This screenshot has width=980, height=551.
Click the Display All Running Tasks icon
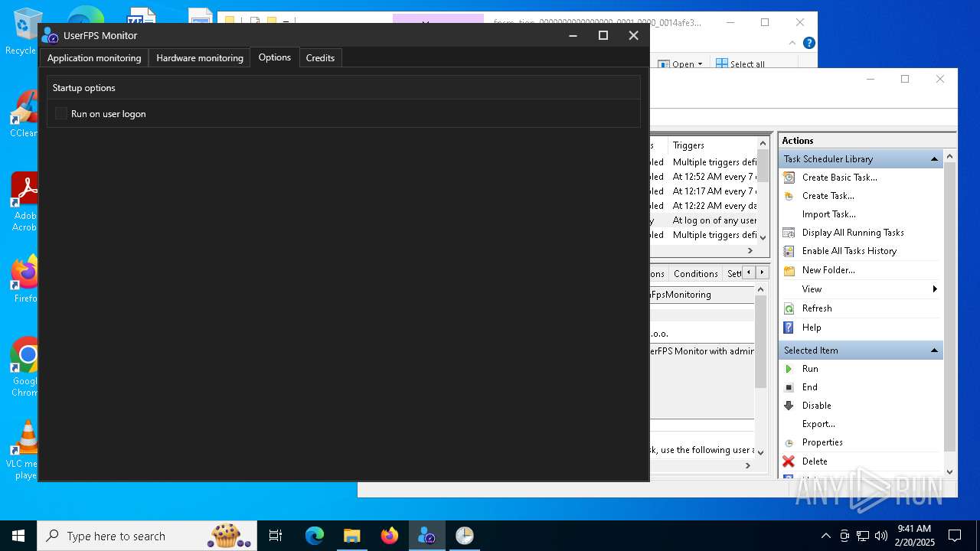click(x=789, y=233)
